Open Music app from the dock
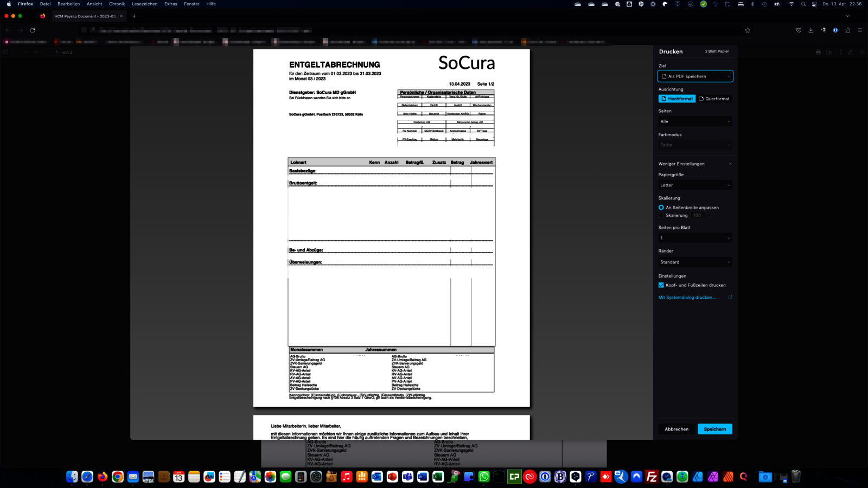The height and width of the screenshot is (488, 868). tap(347, 477)
